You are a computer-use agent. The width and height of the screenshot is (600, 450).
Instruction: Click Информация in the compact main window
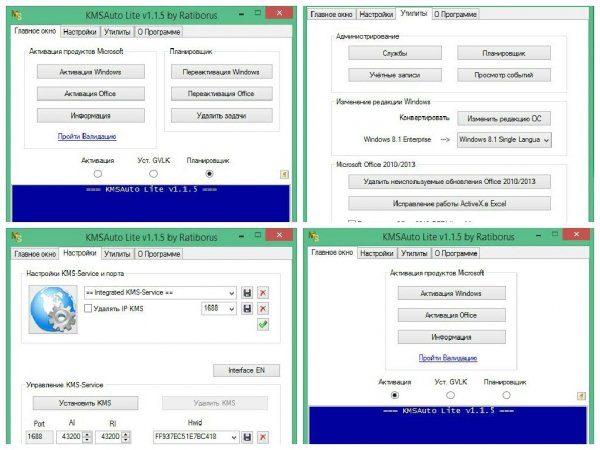click(x=452, y=337)
